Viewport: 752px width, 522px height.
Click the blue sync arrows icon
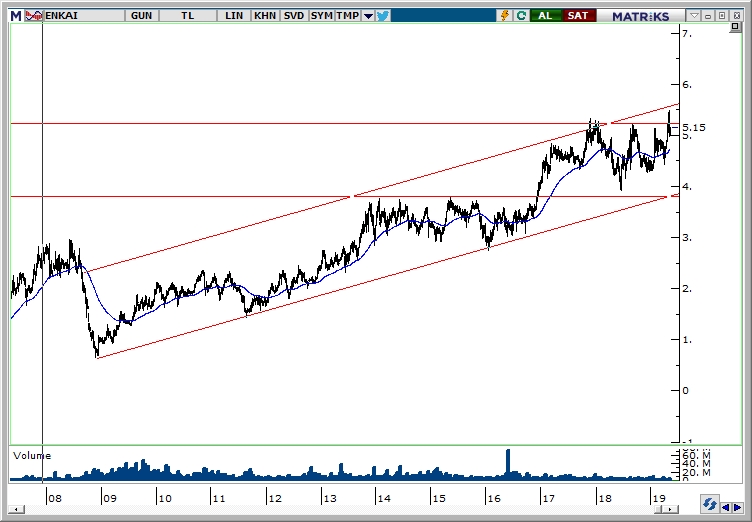pyautogui.click(x=709, y=505)
